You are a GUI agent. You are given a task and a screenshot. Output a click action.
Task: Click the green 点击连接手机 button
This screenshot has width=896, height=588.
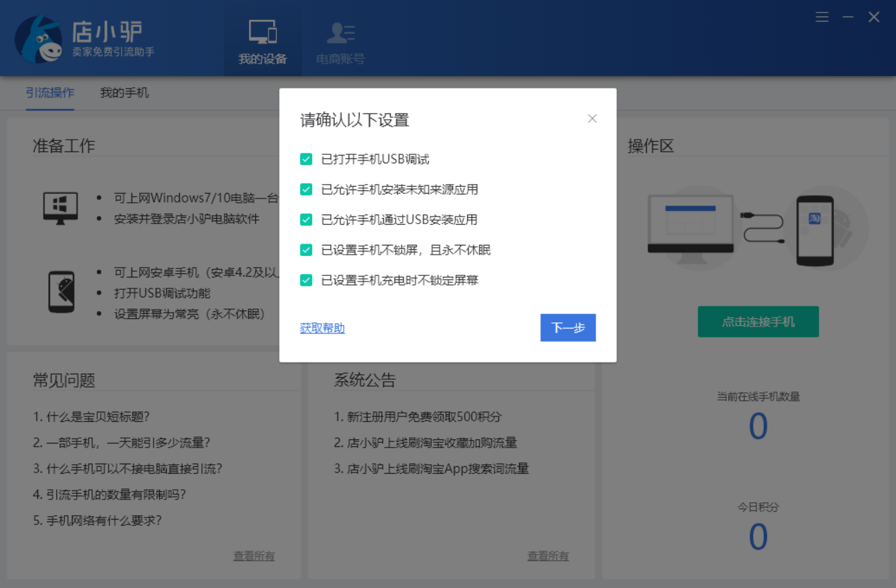(758, 322)
